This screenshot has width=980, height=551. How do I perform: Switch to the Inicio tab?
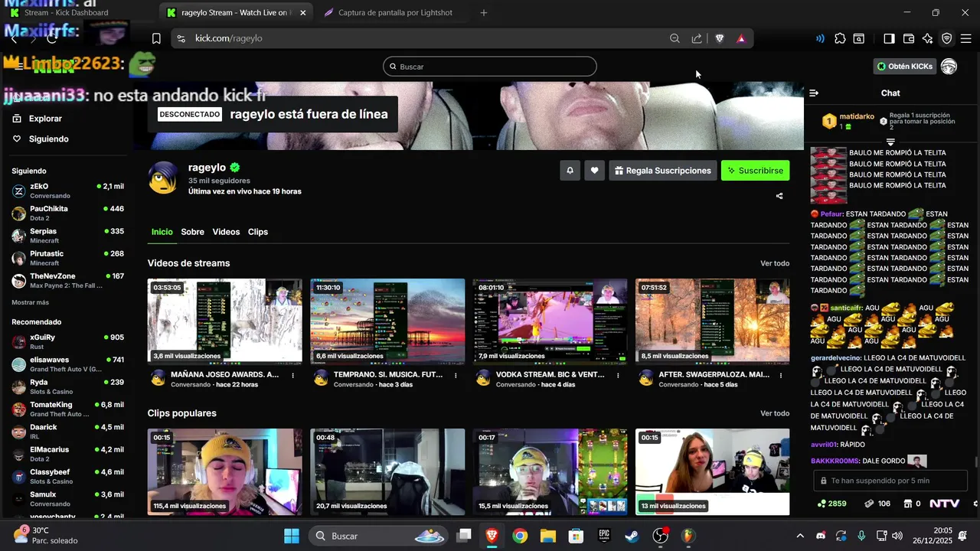[x=162, y=232]
